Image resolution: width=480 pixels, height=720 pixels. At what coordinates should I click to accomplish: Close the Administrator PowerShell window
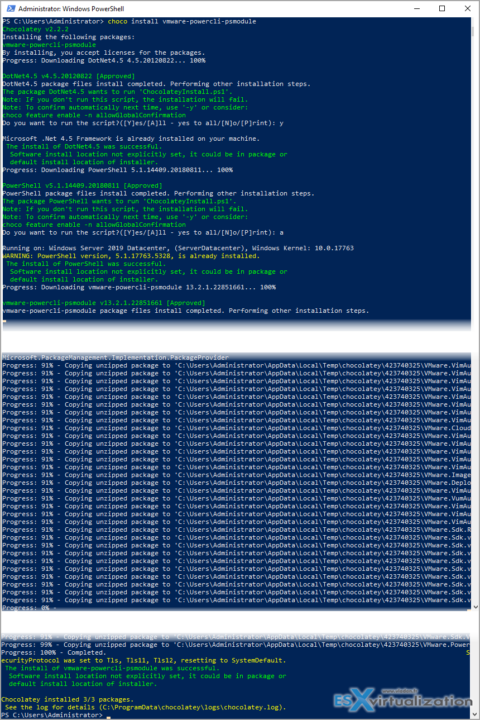coord(467,8)
